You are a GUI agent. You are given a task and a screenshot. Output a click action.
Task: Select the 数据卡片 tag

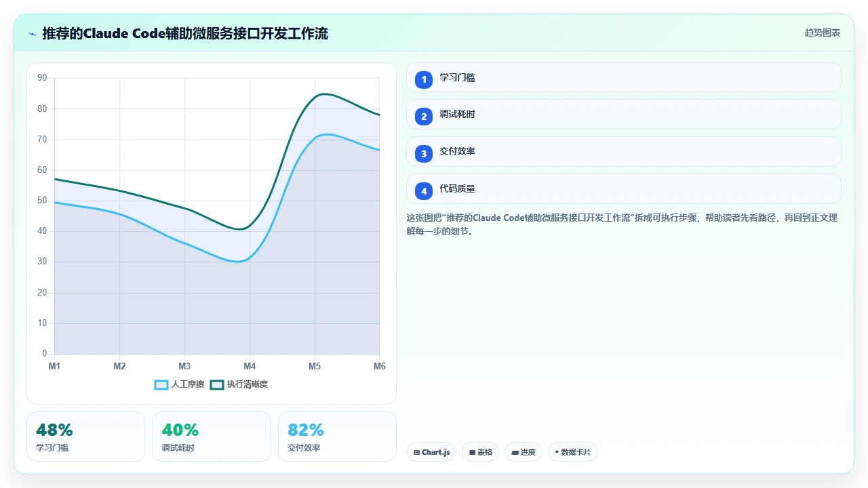click(x=572, y=452)
